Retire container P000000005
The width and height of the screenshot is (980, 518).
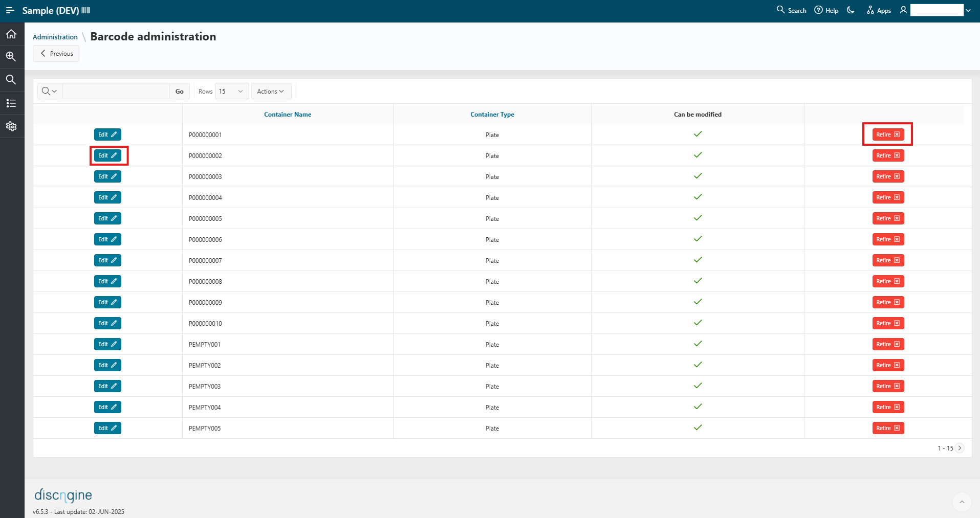point(888,218)
